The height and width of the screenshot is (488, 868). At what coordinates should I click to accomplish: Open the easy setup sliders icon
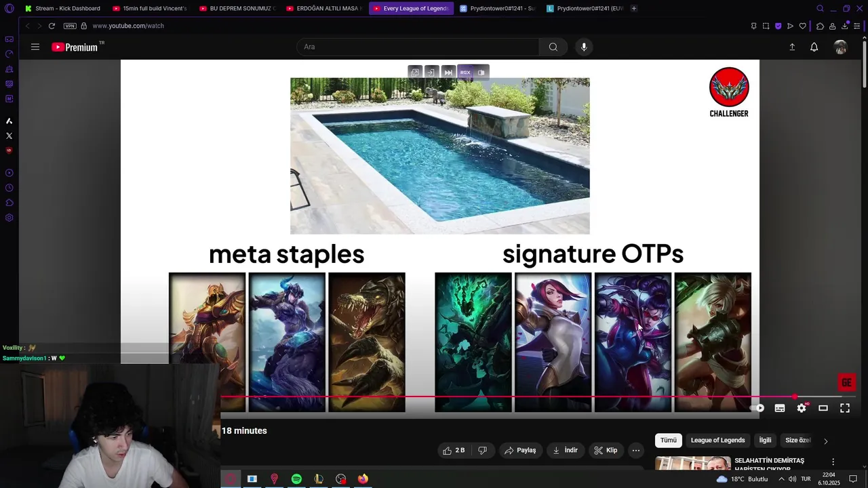(x=857, y=26)
